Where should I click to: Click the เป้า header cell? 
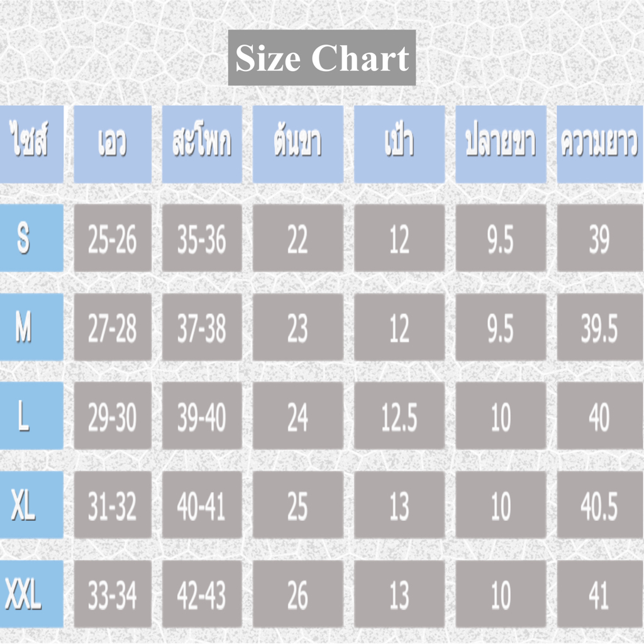click(x=399, y=144)
